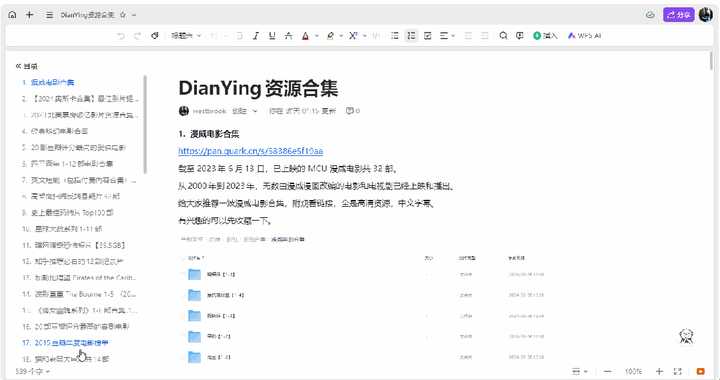Screen dimensions: 720x380
Task: Insert a bulleted list
Action: (x=394, y=35)
